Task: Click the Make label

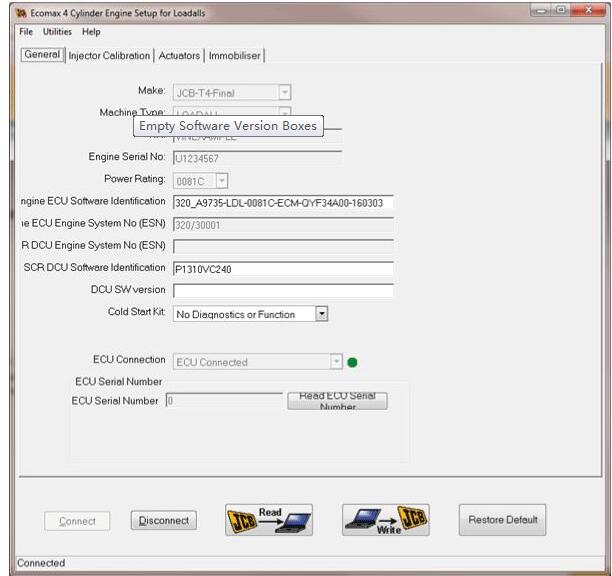Action: (x=151, y=91)
